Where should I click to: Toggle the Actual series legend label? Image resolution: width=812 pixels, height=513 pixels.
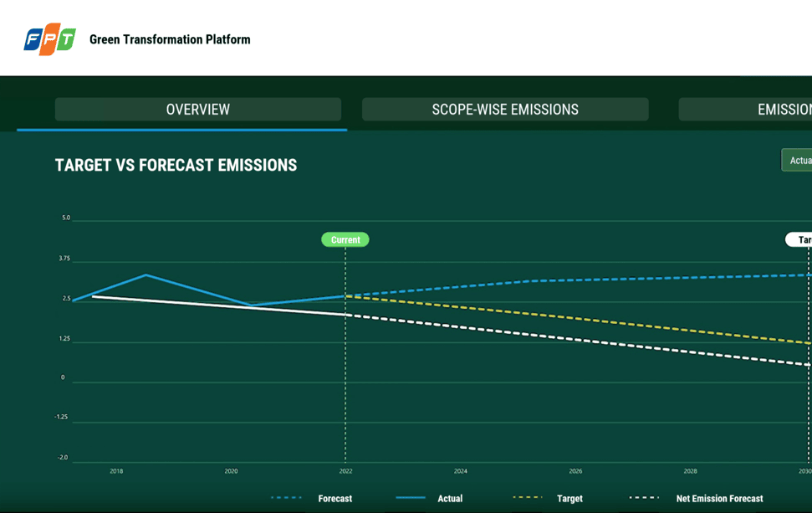click(x=450, y=499)
